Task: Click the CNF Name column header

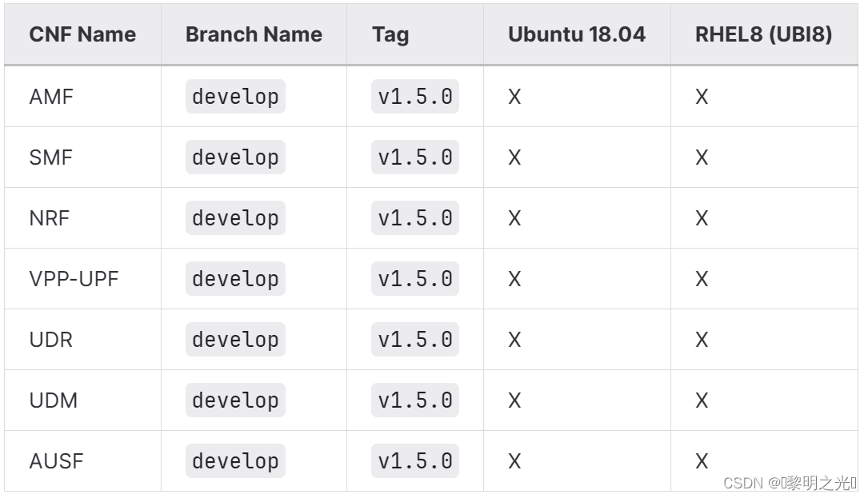Action: click(82, 34)
